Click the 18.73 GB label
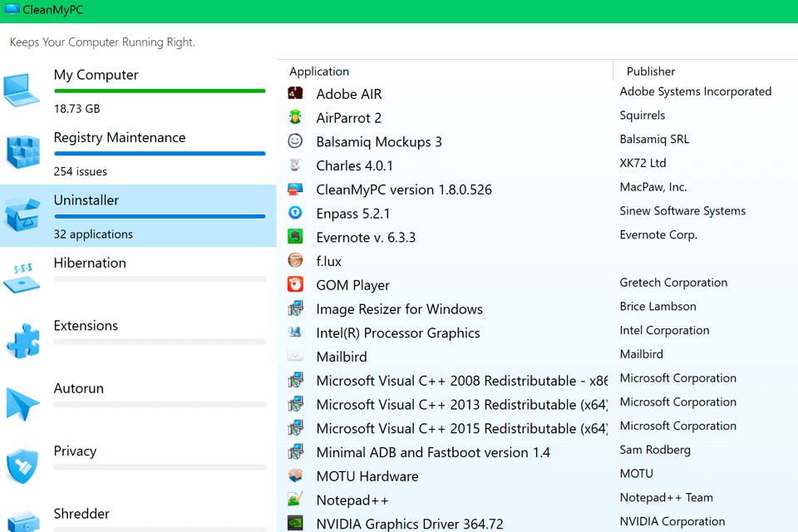 point(76,109)
